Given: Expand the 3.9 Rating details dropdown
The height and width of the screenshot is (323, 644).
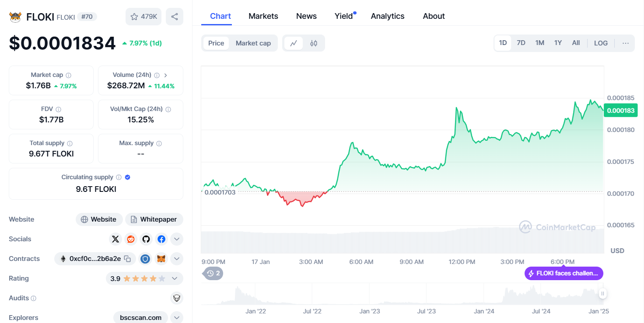Looking at the screenshot, I should coord(175,278).
